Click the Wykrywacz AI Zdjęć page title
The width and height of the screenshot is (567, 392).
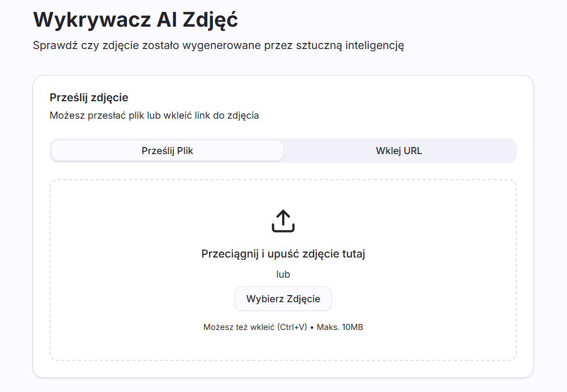(x=136, y=20)
